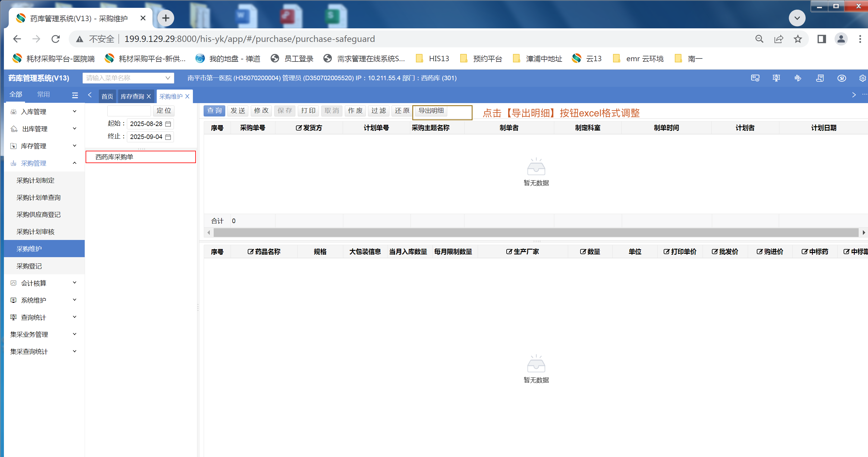Click the receipt document icon in the header
This screenshot has width=868, height=457.
pyautogui.click(x=820, y=78)
